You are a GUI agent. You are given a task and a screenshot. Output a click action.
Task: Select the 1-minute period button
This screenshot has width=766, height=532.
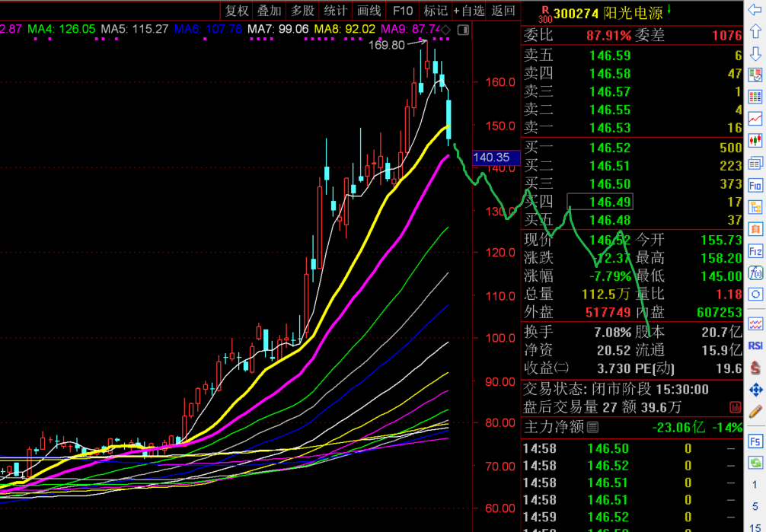pyautogui.click(x=755, y=485)
